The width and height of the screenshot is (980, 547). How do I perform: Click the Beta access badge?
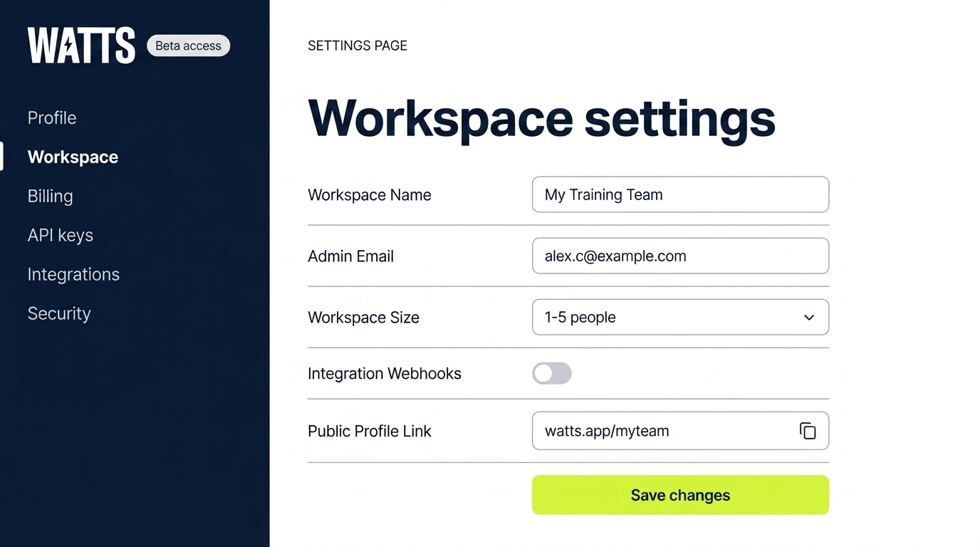(188, 46)
